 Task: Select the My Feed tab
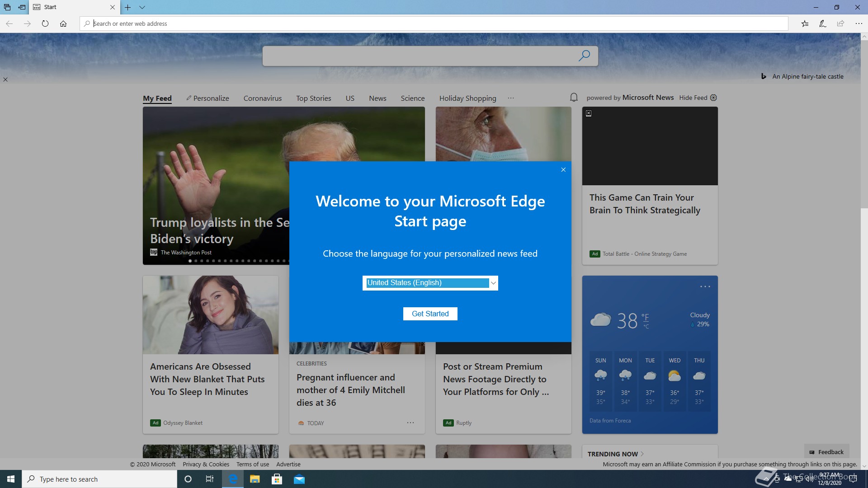(157, 98)
